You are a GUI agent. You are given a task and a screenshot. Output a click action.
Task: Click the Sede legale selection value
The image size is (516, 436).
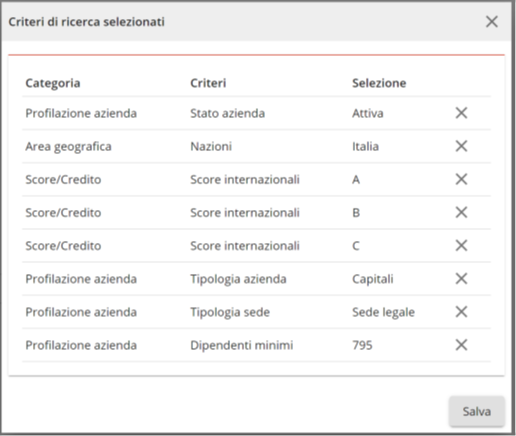[x=383, y=312]
